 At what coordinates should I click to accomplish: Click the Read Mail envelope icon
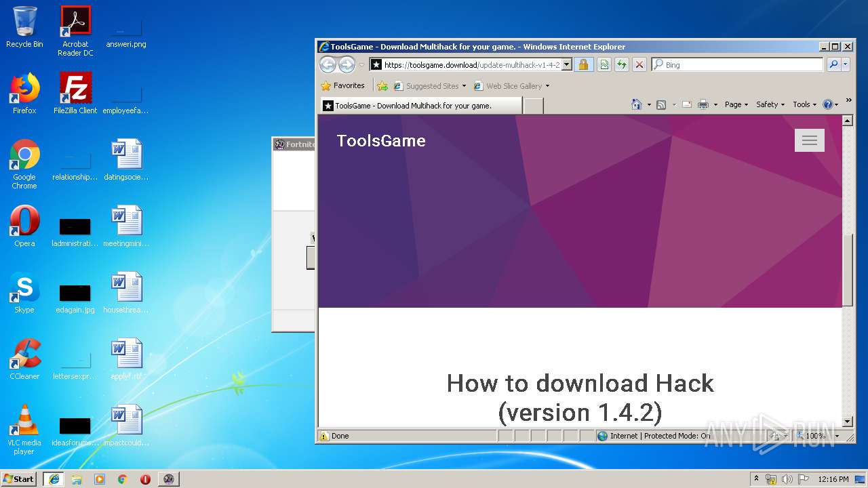(x=687, y=104)
